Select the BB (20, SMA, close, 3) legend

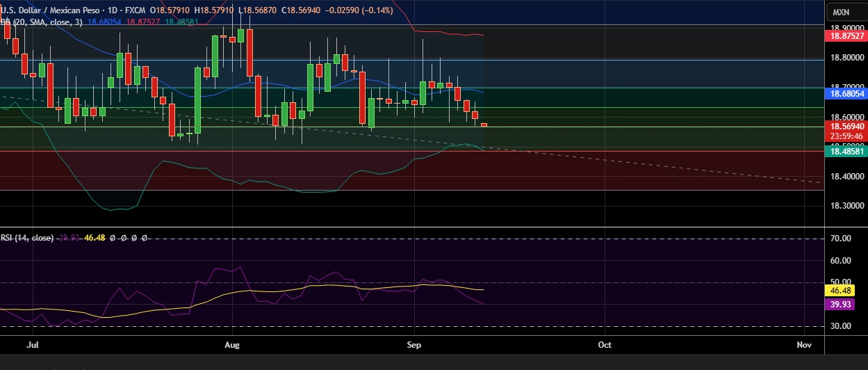(42, 22)
